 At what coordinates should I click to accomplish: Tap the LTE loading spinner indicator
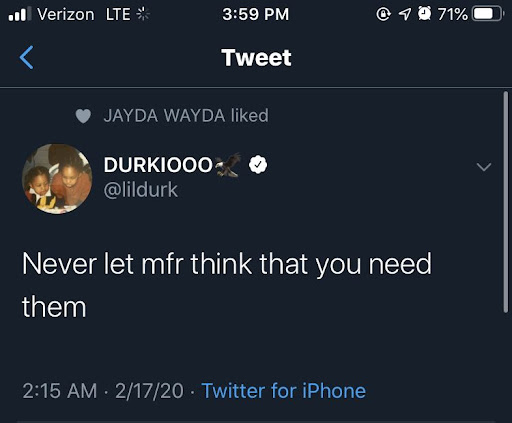coord(143,14)
